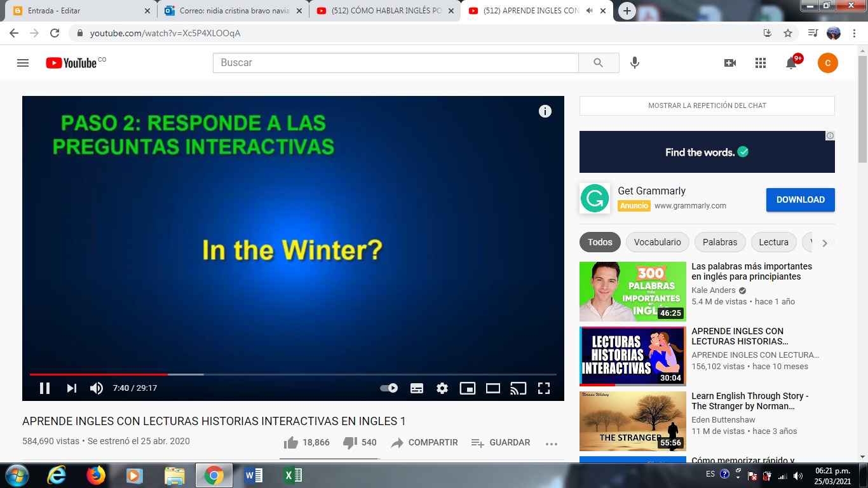868x488 pixels.
Task: Click the address bar URL
Action: click(165, 33)
